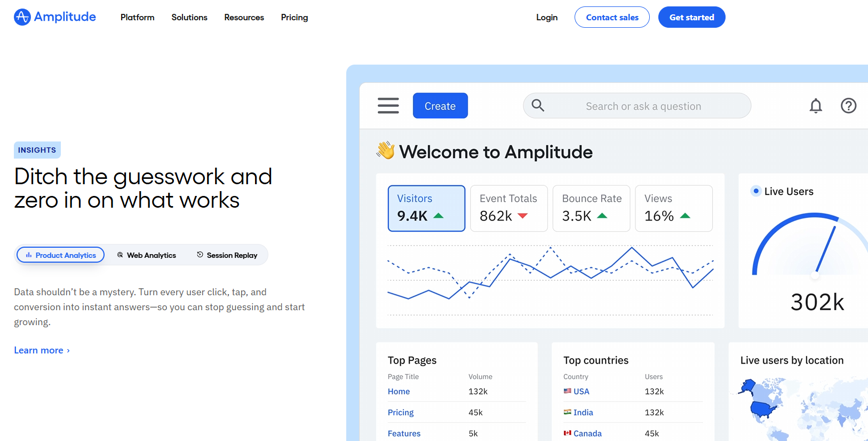The height and width of the screenshot is (441, 868).
Task: Click the Learn more link
Action: (x=42, y=350)
